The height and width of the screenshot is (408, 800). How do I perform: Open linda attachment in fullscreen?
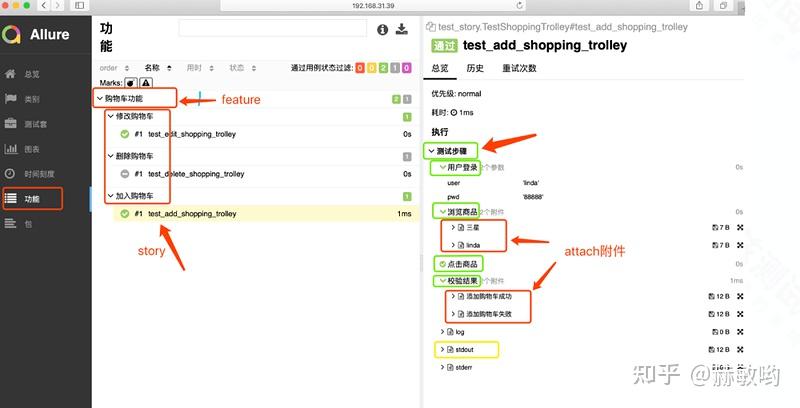[x=740, y=245]
